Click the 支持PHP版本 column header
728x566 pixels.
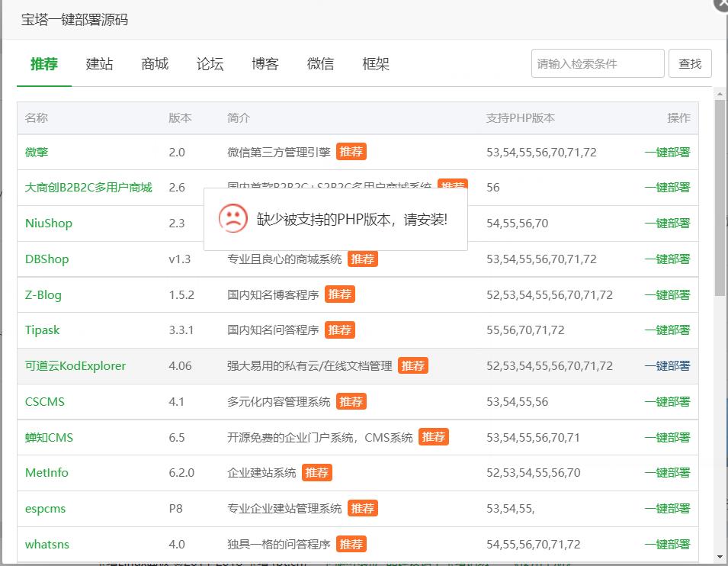coord(521,118)
